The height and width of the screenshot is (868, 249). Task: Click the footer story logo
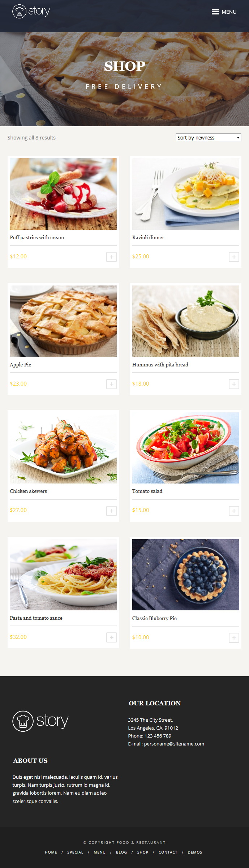click(x=40, y=721)
